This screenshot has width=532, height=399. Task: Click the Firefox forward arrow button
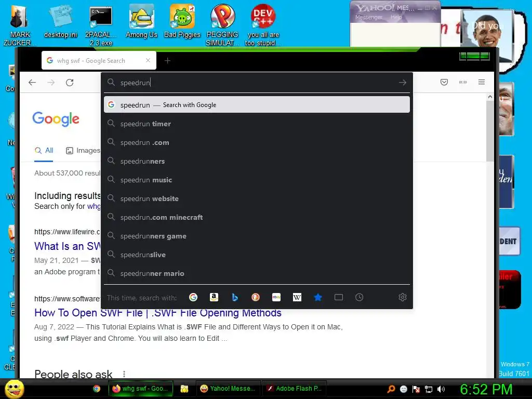pyautogui.click(x=51, y=83)
